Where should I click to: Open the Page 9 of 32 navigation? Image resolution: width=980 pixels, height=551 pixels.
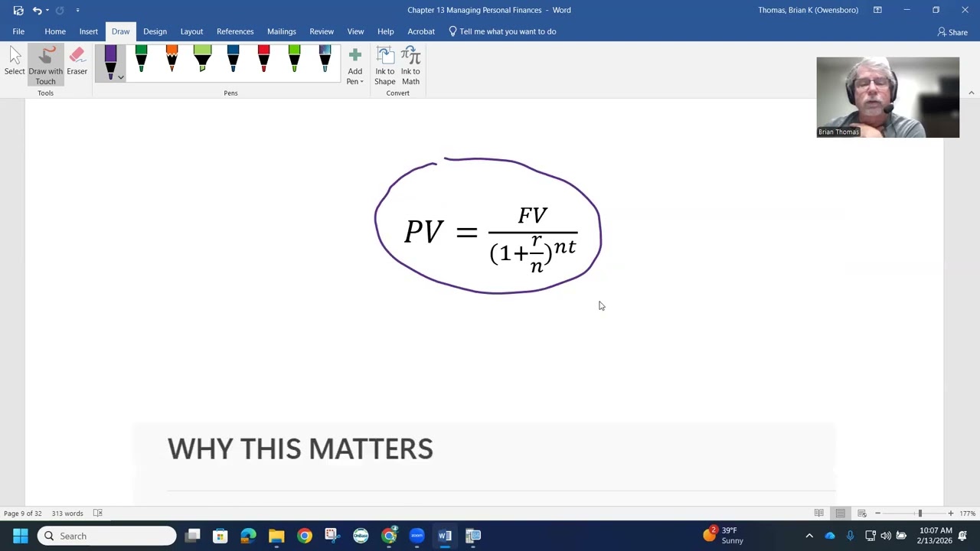23,514
